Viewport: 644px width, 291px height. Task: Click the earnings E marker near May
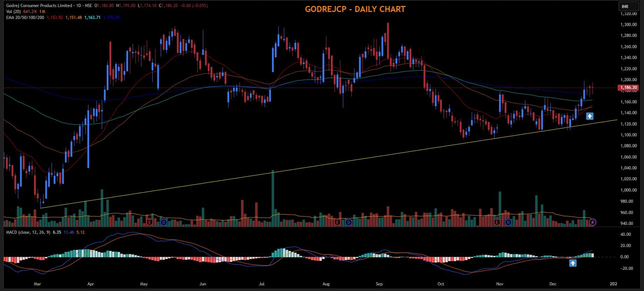tap(150, 222)
